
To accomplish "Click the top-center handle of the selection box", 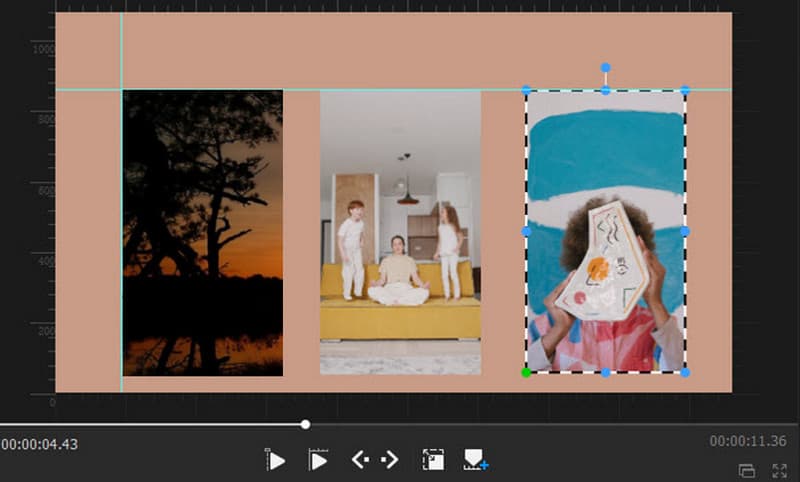I will pyautogui.click(x=606, y=90).
